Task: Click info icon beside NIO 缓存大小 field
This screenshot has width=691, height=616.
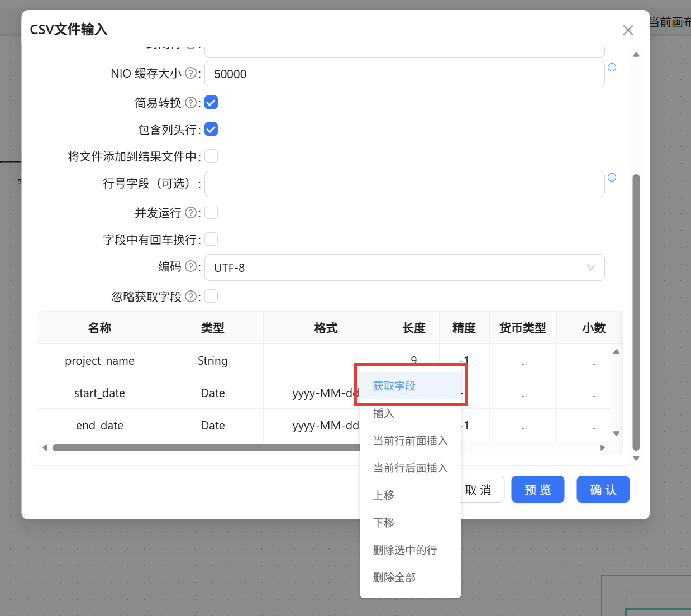Action: coord(612,68)
